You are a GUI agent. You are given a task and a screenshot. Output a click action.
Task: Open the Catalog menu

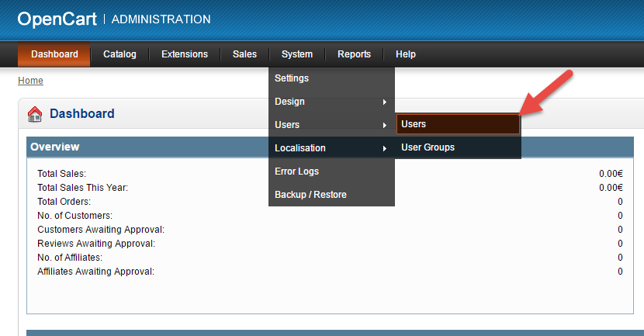click(119, 54)
